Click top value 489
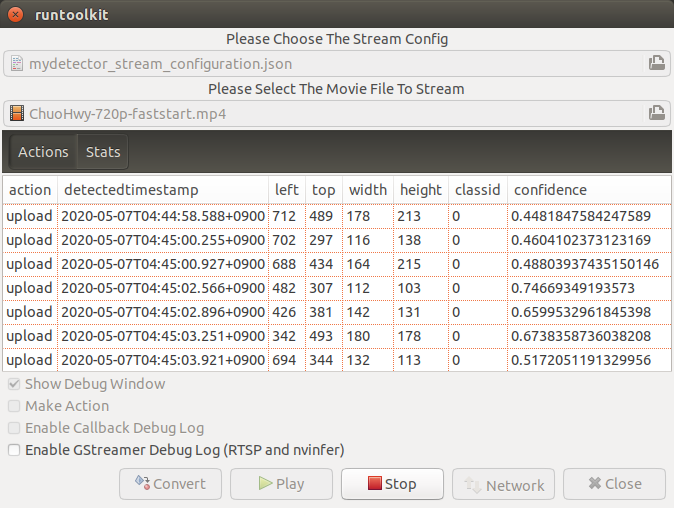The height and width of the screenshot is (508, 674). 321,216
